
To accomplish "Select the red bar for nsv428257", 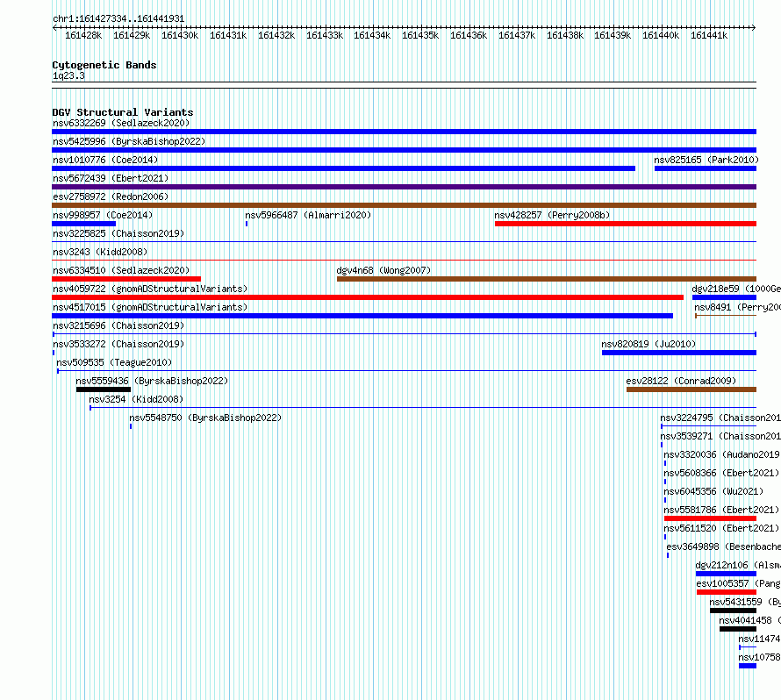I will [x=626, y=224].
